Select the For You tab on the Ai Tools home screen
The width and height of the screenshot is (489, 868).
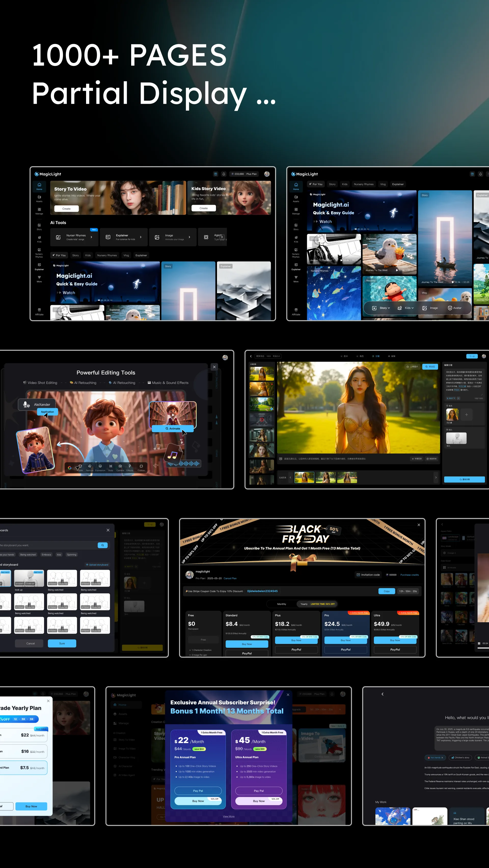tap(59, 255)
